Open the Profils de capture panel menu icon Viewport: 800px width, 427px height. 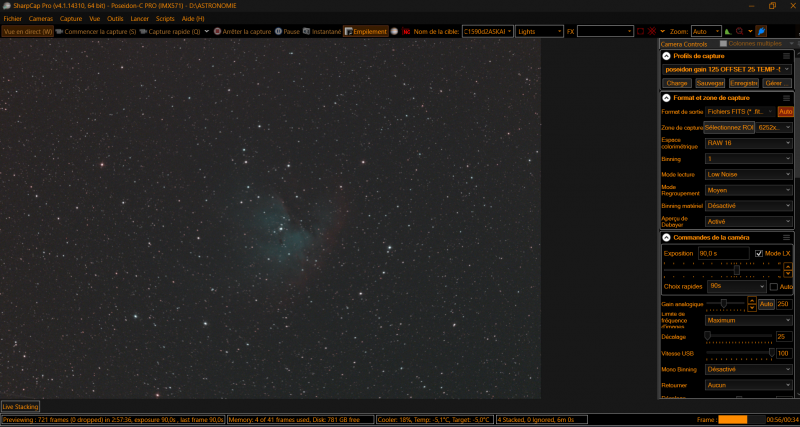coord(786,56)
